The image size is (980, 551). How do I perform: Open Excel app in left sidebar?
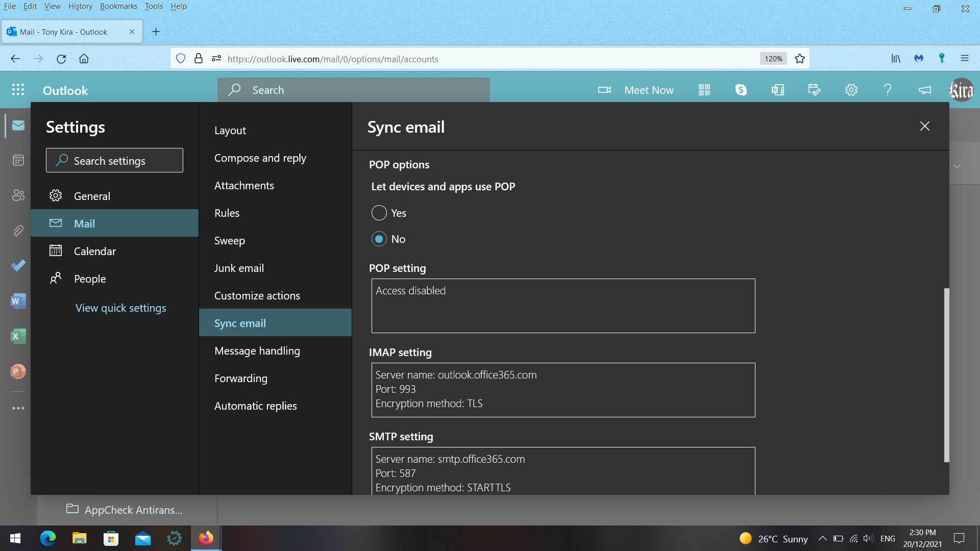point(18,336)
